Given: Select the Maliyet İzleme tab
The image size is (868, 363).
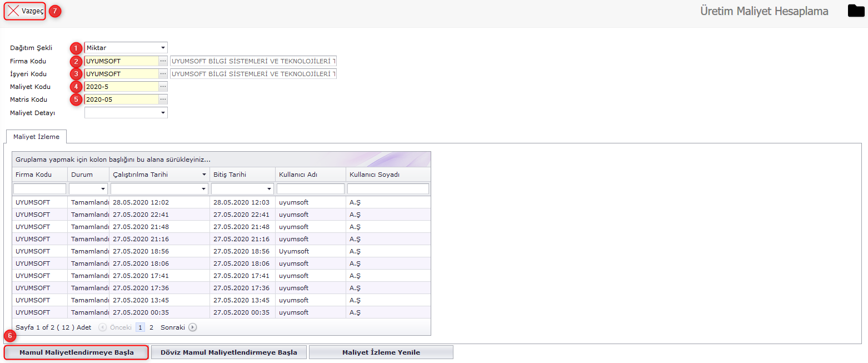Looking at the screenshot, I should click(x=36, y=136).
